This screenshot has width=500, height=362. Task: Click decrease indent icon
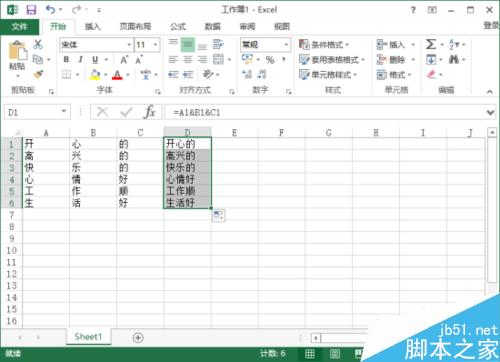[173, 74]
